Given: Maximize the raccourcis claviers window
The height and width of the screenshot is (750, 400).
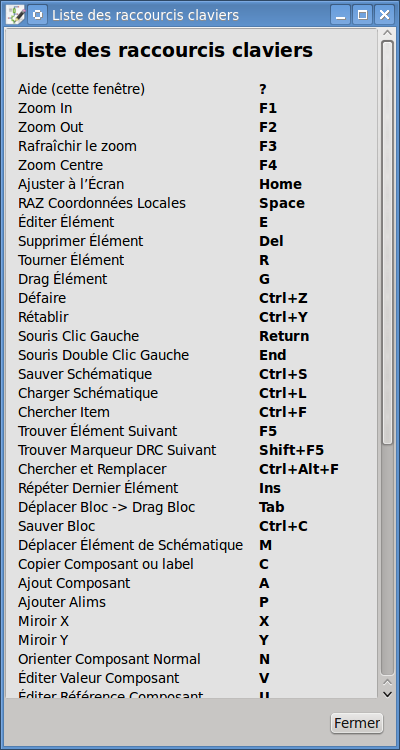Looking at the screenshot, I should coord(362,15).
